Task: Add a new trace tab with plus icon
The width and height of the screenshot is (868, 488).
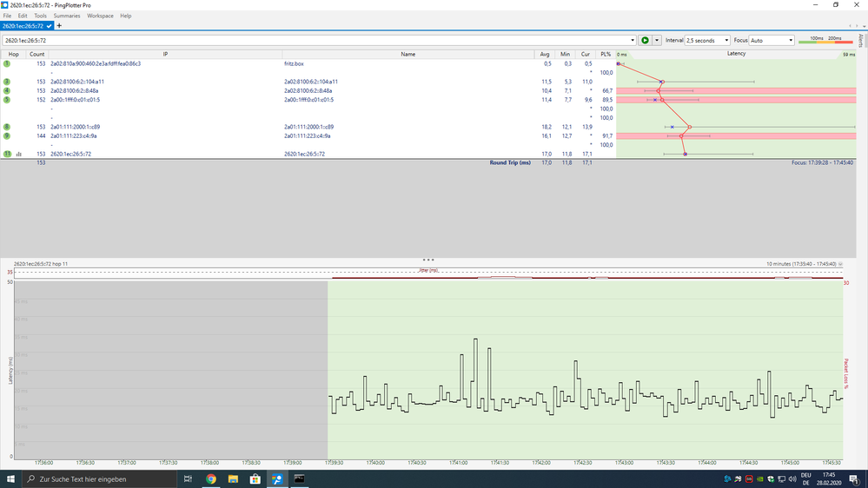Action: click(x=59, y=26)
